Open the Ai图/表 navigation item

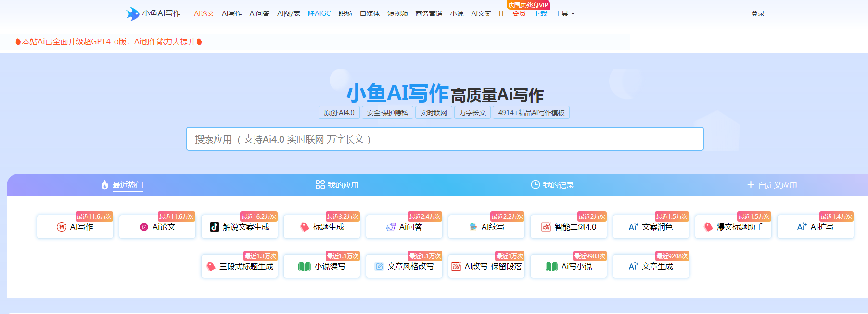click(289, 13)
